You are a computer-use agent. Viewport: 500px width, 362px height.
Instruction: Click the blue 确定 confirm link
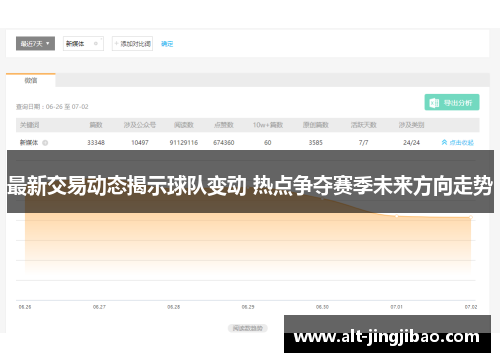(x=167, y=44)
